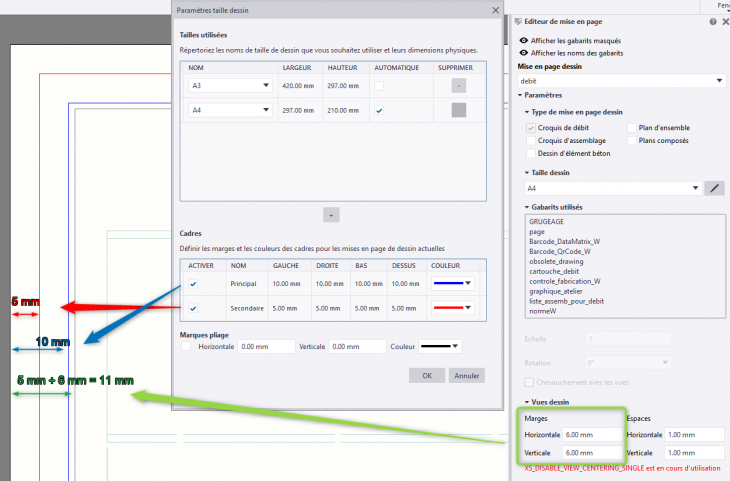Toggle Afficher les noms des gabarits eye icon
730x481 pixels.
(x=523, y=53)
